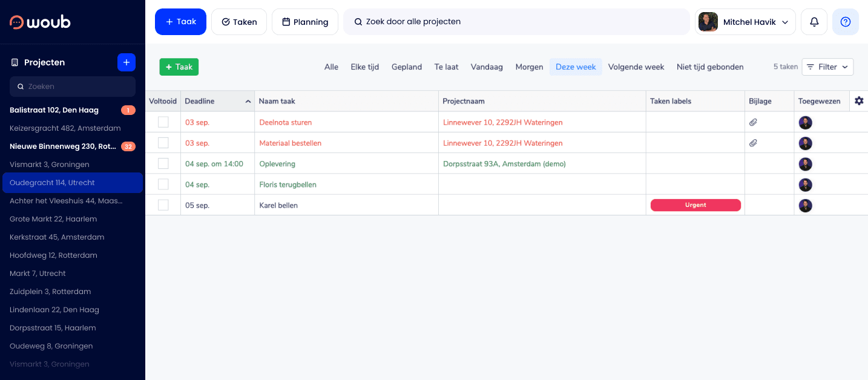
Task: Focus the sidebar Zoeken project search
Action: (x=73, y=87)
